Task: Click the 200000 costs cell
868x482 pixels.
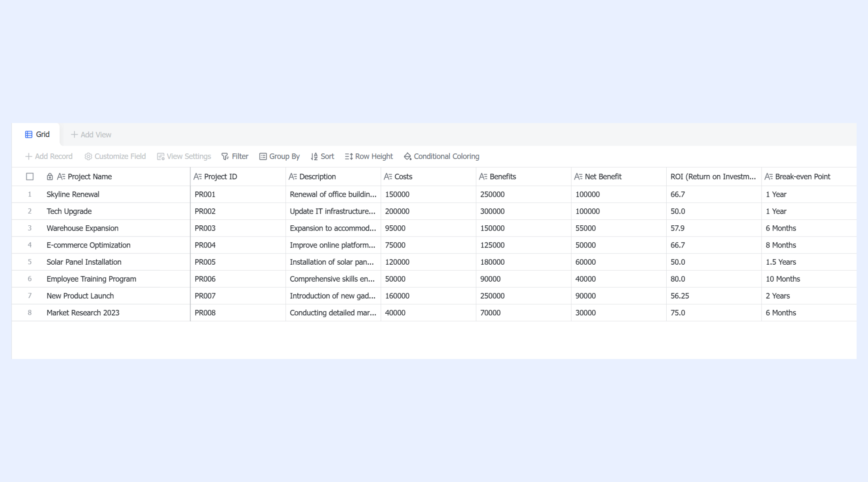Action: coord(428,211)
